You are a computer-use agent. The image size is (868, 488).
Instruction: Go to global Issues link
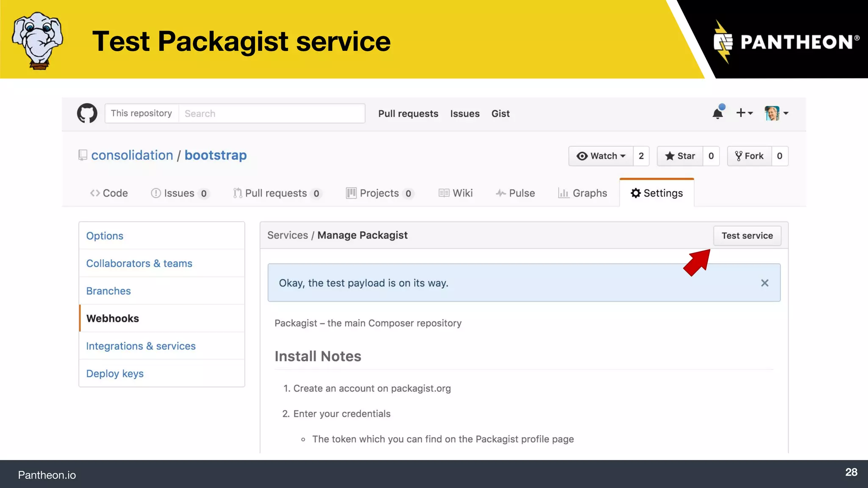click(x=465, y=114)
